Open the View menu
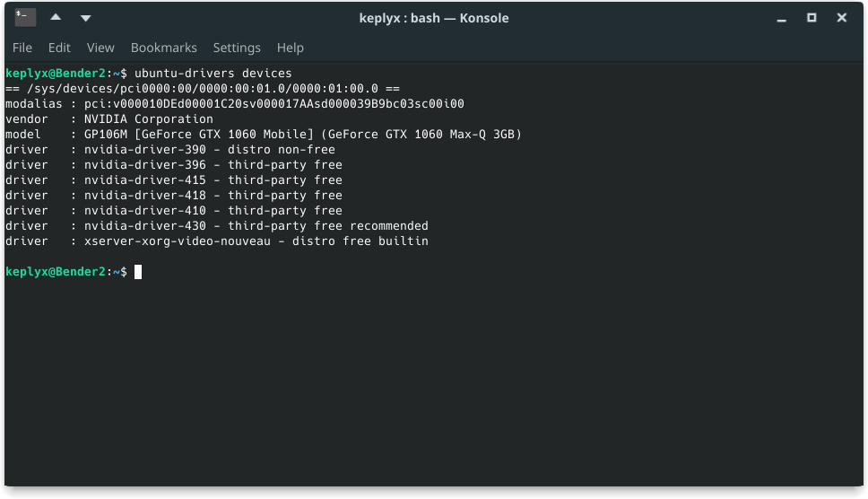868x499 pixels. [x=100, y=48]
